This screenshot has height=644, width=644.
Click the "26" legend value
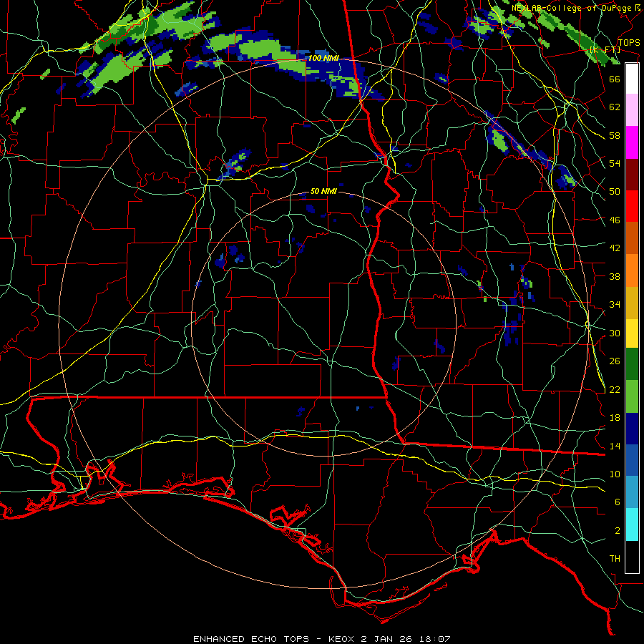[615, 361]
